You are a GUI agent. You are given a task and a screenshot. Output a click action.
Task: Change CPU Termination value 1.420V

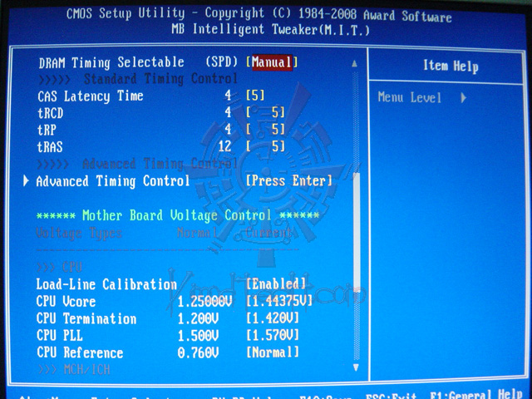click(x=273, y=318)
